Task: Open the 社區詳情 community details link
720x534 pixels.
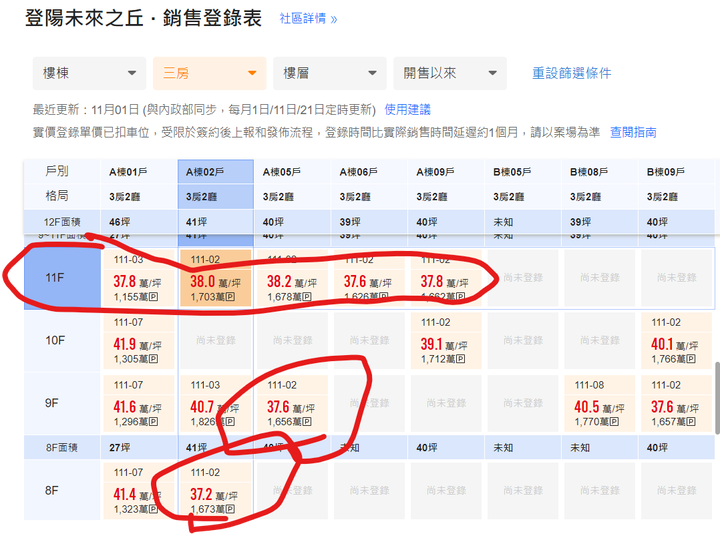Action: (308, 19)
